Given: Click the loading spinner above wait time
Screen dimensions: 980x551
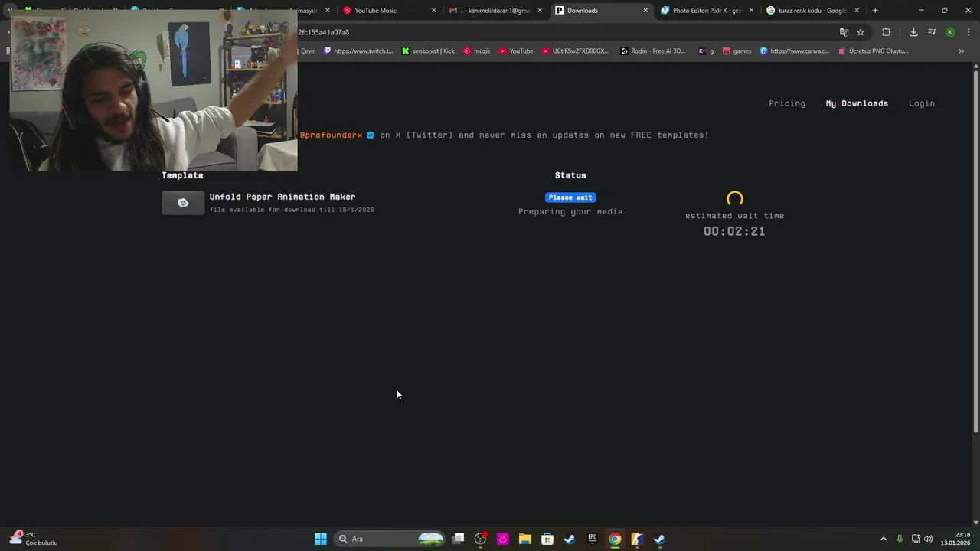Looking at the screenshot, I should tap(735, 199).
